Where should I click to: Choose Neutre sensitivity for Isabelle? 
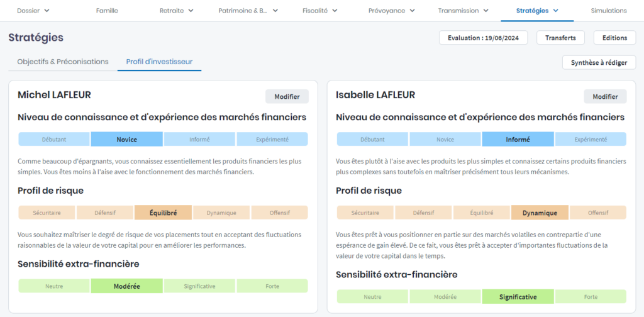coord(372,297)
